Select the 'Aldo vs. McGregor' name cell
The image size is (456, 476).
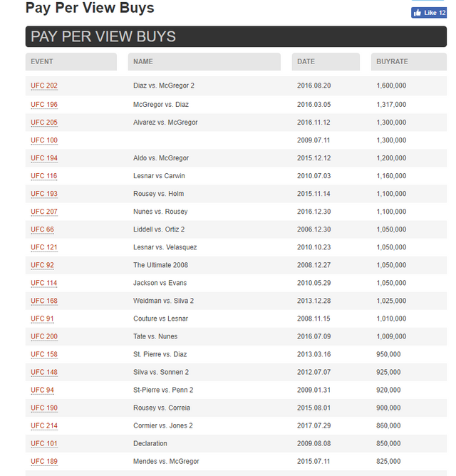(x=161, y=158)
